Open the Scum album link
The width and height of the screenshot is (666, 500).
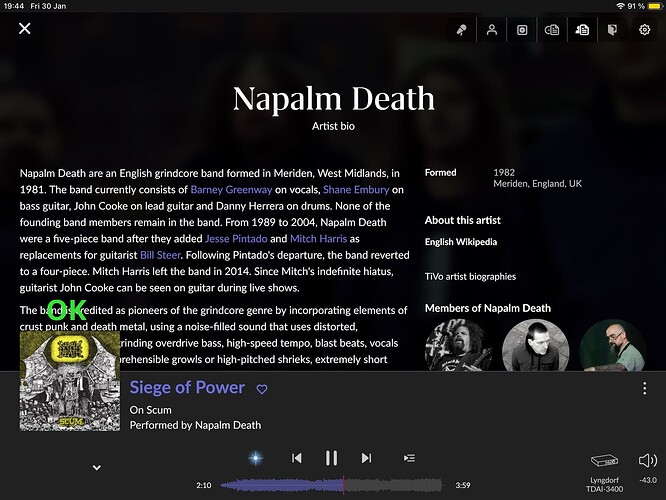tap(151, 410)
